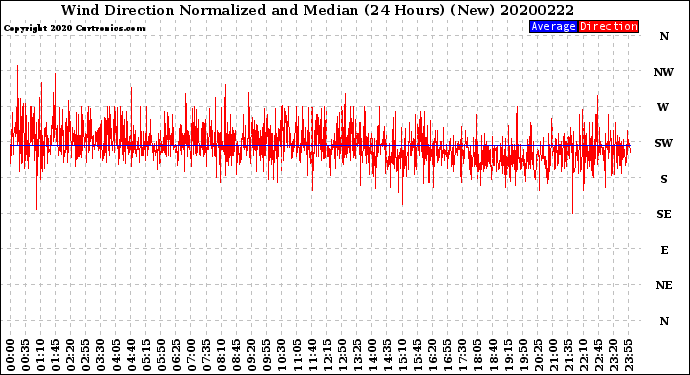This screenshot has width=690, height=375.
Task: Click the 18:40 time axis label
Action: click(493, 355)
